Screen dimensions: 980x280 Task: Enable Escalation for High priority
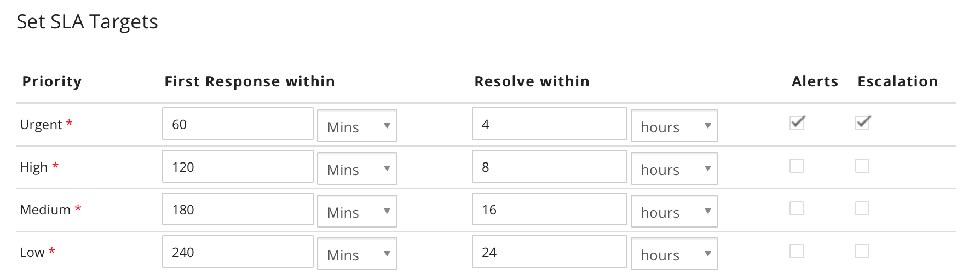[x=862, y=166]
